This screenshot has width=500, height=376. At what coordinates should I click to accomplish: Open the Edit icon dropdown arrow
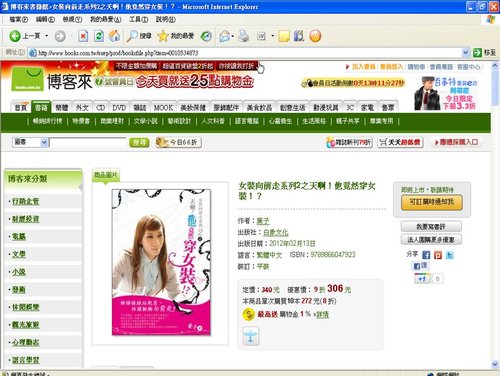coord(272,36)
